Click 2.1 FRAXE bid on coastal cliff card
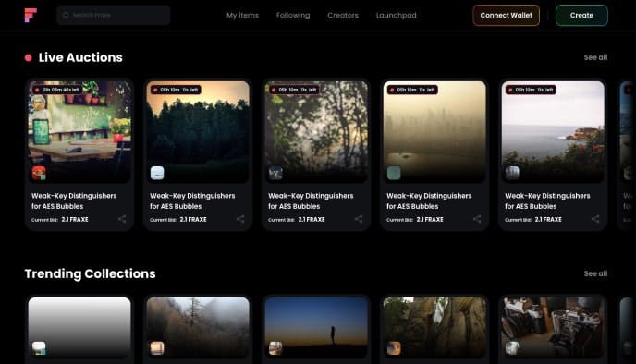 pyautogui.click(x=548, y=219)
